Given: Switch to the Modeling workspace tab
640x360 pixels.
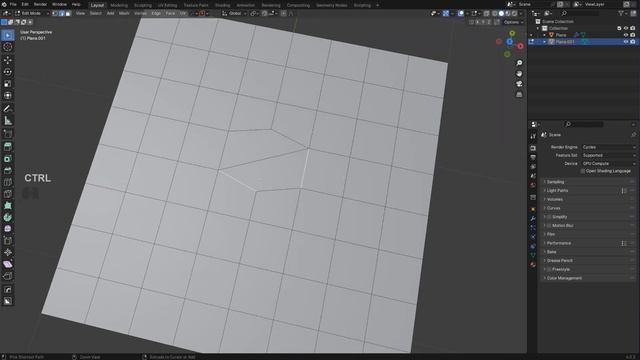Looking at the screenshot, I should pyautogui.click(x=119, y=5).
